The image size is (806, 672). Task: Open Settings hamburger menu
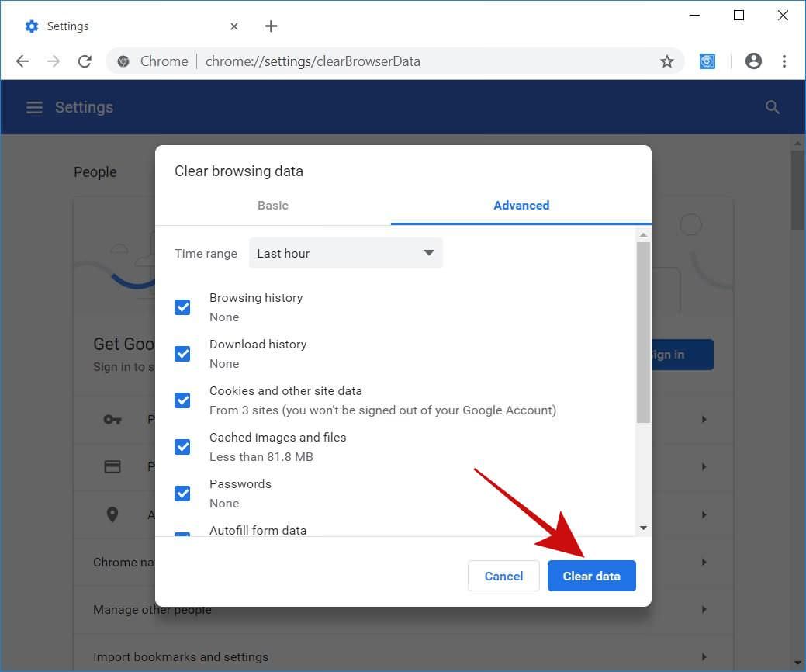(x=34, y=107)
